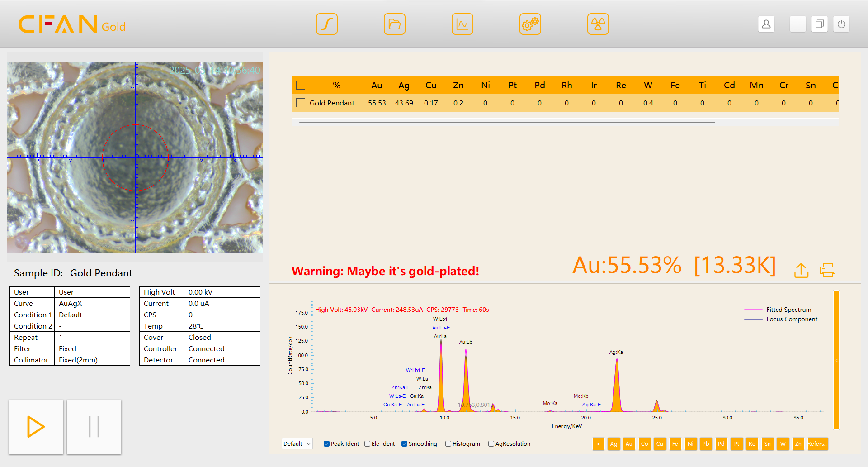This screenshot has width=868, height=467.
Task: Click the Au column header
Action: point(377,85)
